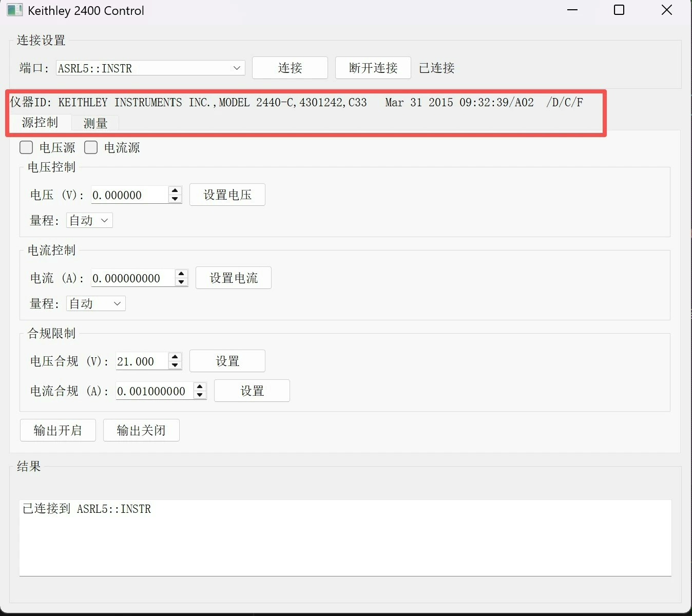The width and height of the screenshot is (692, 616).
Task: Switch to the 测量 tab
Action: [95, 123]
